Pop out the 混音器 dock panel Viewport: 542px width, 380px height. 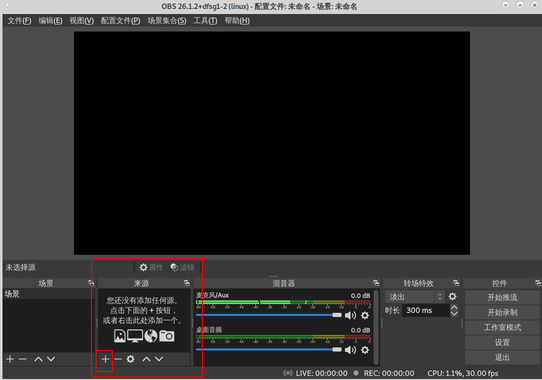376,283
